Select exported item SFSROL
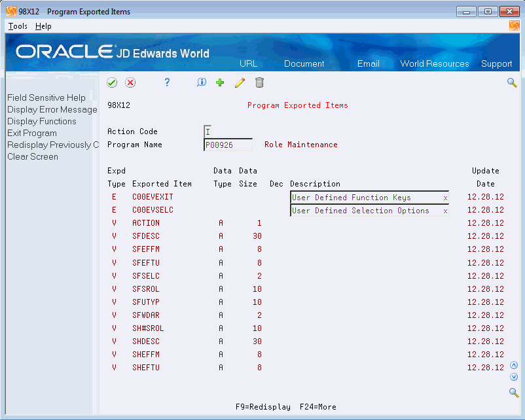The height and width of the screenshot is (420, 525). 146,289
